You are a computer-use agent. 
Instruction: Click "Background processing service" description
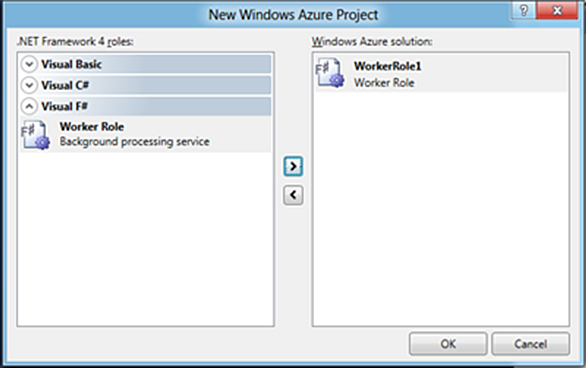click(x=135, y=142)
